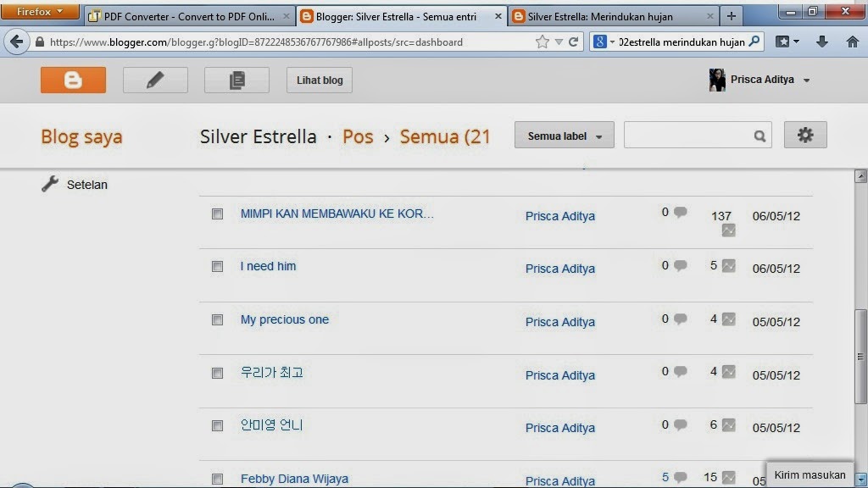Screen dimensions: 868x488
Task: Switch to the PDF Converter tab
Action: pyautogui.click(x=187, y=17)
